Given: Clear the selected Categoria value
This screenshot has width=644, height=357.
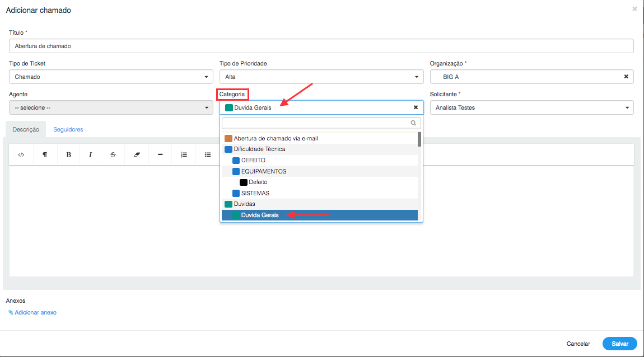Looking at the screenshot, I should pyautogui.click(x=416, y=107).
